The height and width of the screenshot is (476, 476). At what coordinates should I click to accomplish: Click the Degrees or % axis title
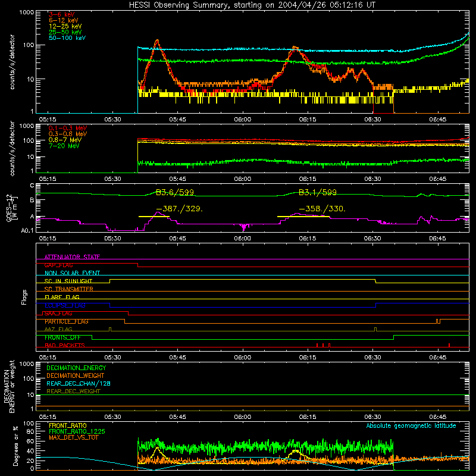tap(15, 446)
